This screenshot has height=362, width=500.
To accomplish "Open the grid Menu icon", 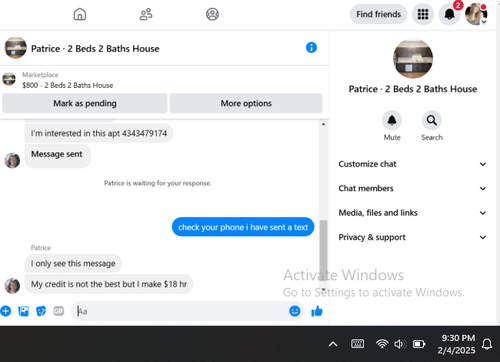I will tap(423, 14).
